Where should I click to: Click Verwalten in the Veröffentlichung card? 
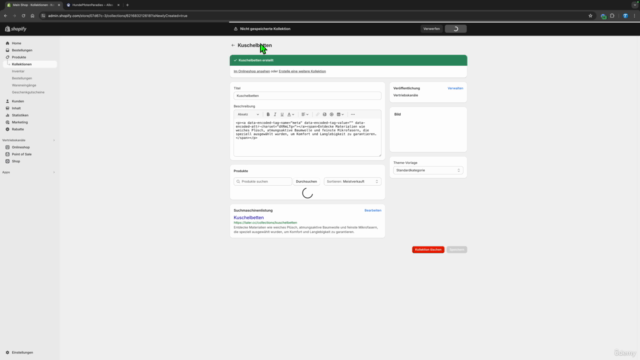click(455, 88)
